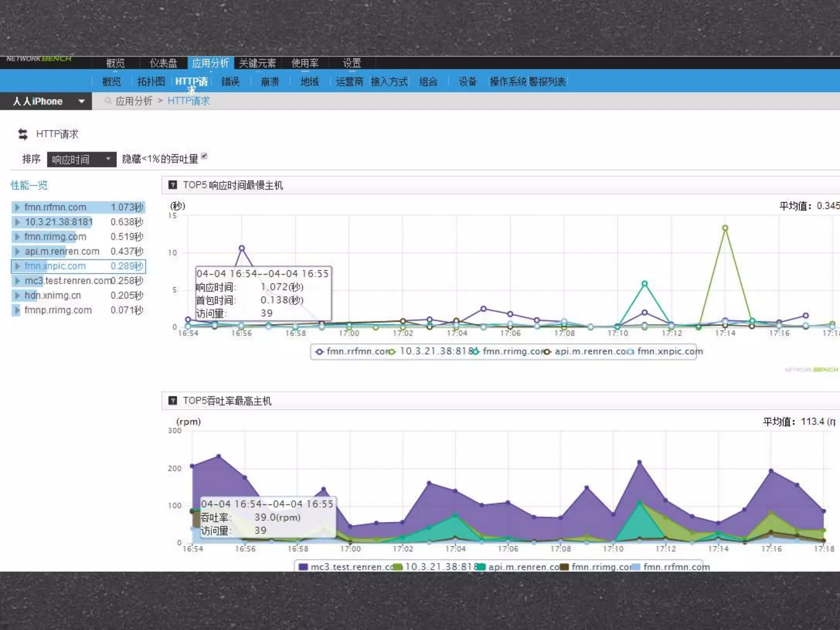Screen dimensions: 840x630
Task: Click the swap arrows icon beside HTTP请求
Action: 23,134
